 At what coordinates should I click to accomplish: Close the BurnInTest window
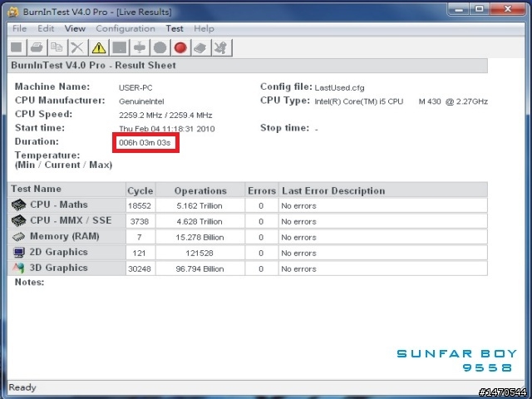coord(508,9)
